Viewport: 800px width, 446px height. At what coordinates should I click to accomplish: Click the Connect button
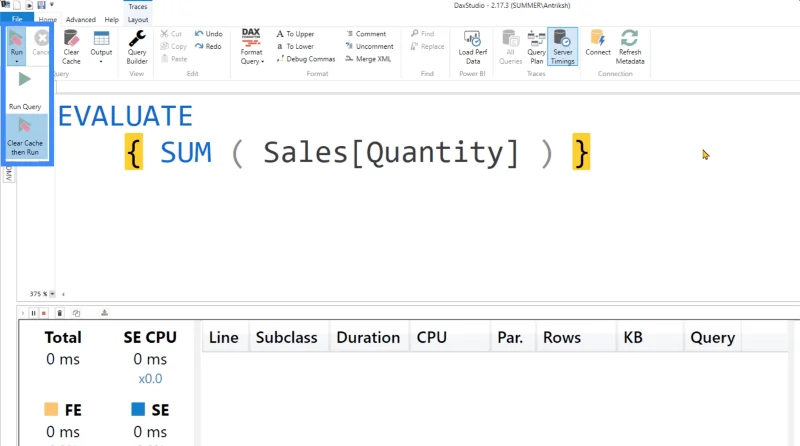tap(597, 43)
